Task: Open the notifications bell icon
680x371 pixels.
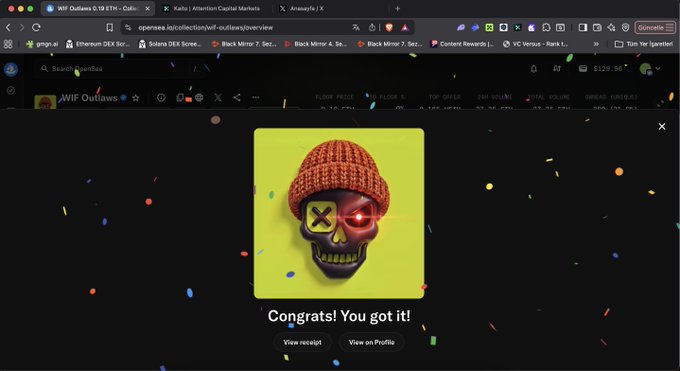Action: [x=534, y=69]
